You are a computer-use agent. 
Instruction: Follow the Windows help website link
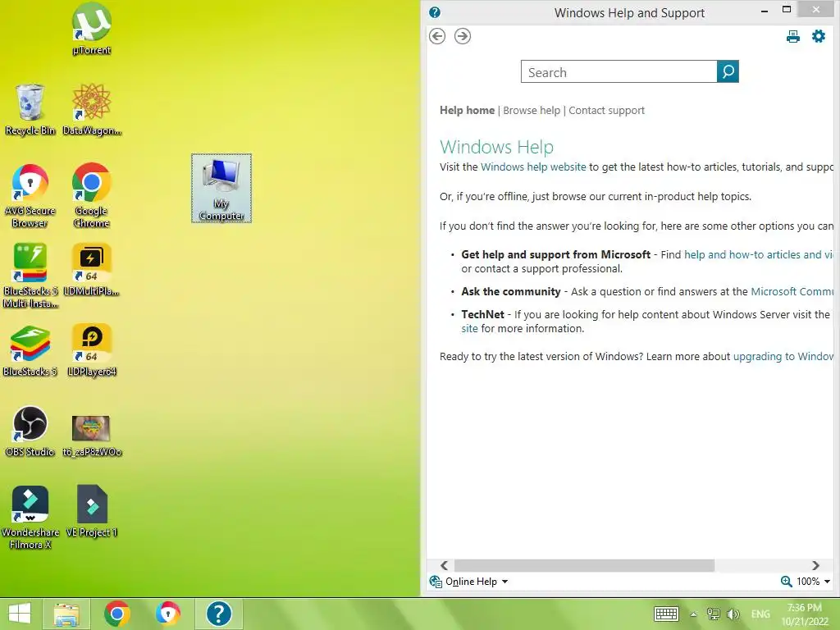click(533, 167)
